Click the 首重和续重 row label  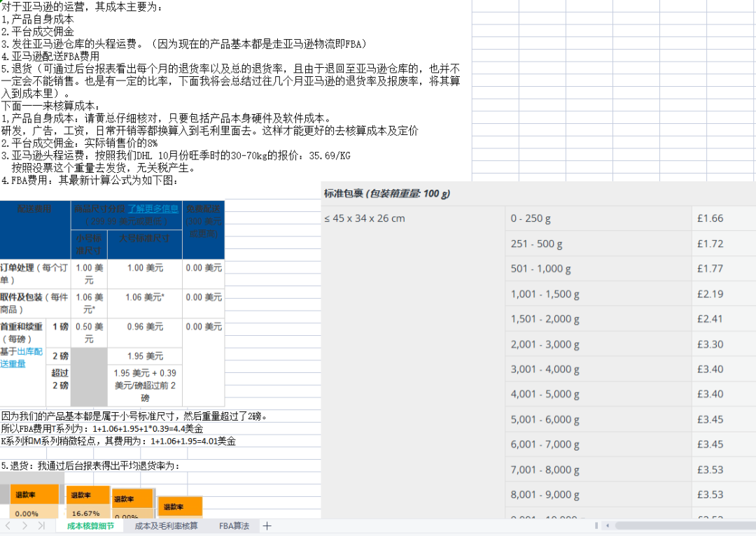[x=21, y=326]
